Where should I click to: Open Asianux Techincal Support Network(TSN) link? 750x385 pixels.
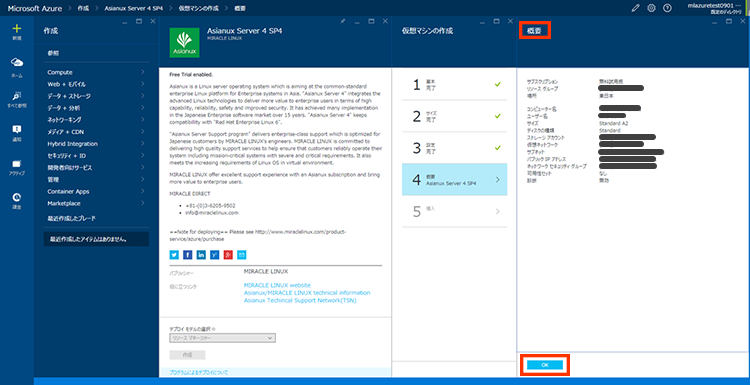tap(300, 300)
